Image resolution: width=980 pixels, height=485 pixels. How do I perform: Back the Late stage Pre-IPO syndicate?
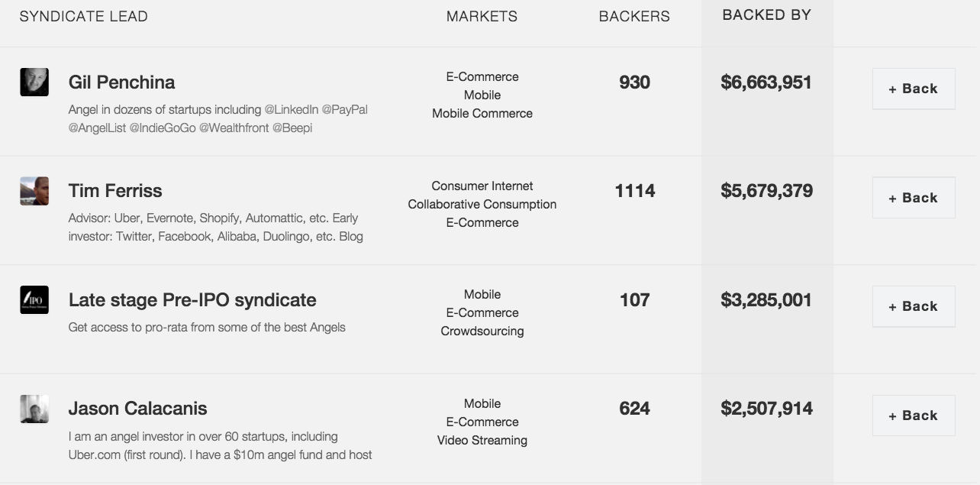click(x=913, y=306)
